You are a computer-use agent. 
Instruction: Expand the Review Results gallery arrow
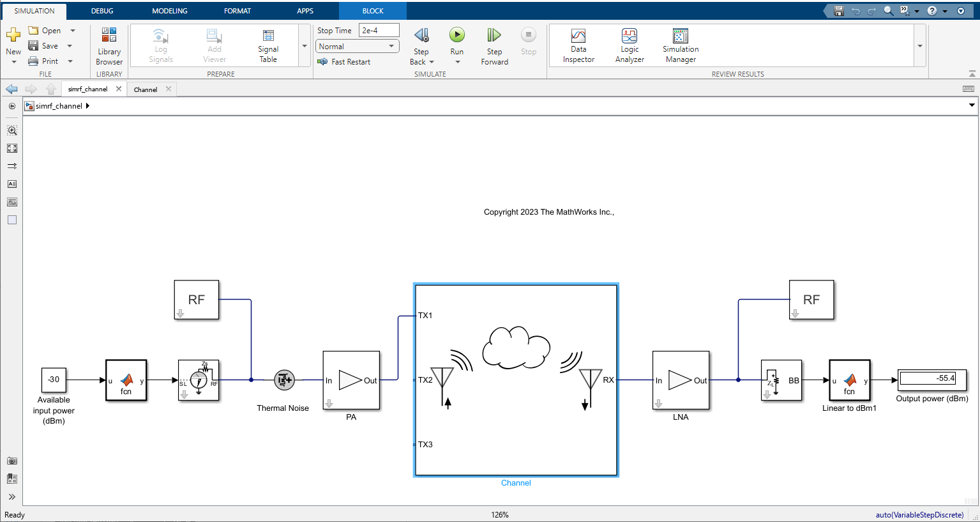click(x=920, y=46)
